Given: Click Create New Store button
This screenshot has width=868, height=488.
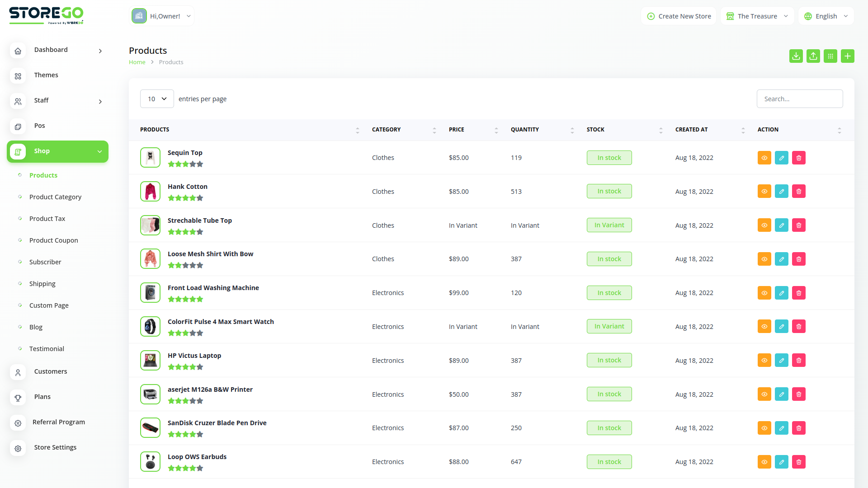Looking at the screenshot, I should 679,16.
